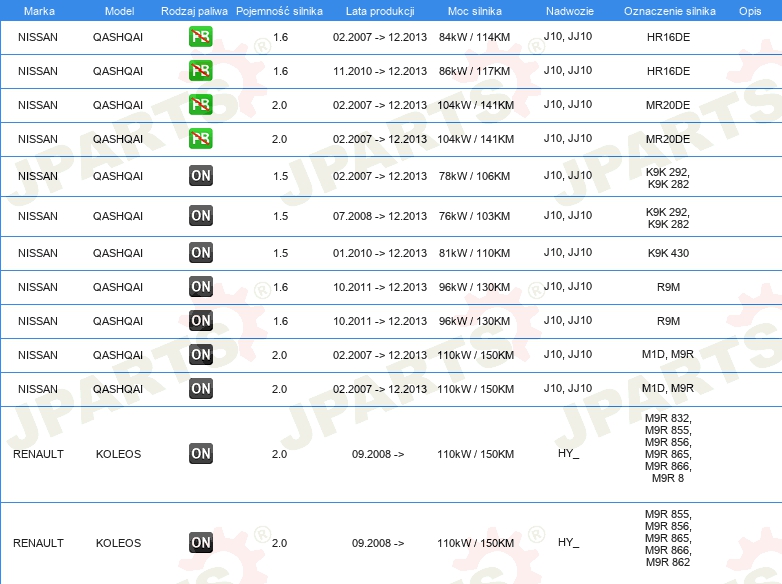
Task: Click KOLEOS in the row ending M9R 862
Action: point(118,543)
